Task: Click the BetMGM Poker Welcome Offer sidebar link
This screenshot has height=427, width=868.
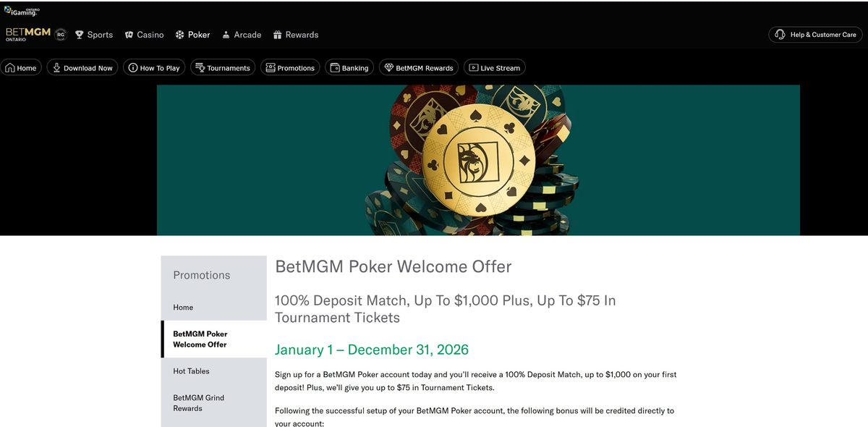Action: (200, 339)
